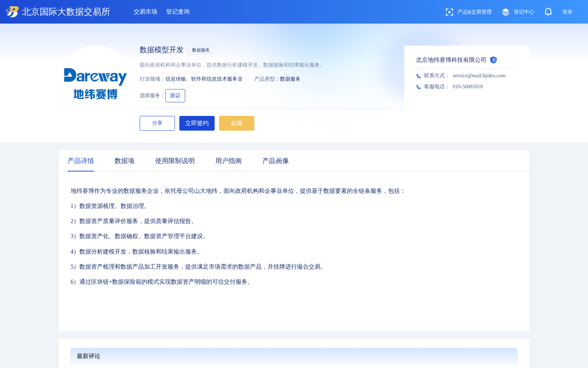588x368 pixels.
Task: Click the 最新评论 section header
Action: pyautogui.click(x=89, y=356)
